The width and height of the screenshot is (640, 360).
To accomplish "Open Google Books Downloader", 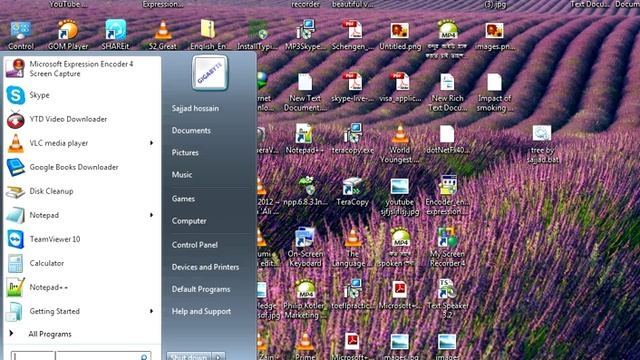I will 82,167.
